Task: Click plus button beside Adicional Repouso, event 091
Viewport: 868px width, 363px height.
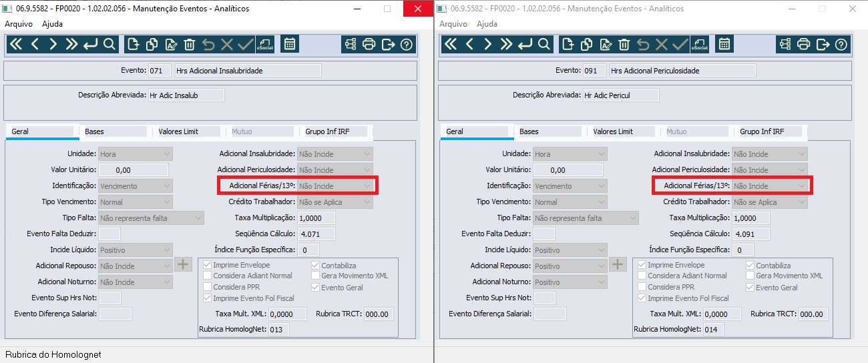Action: (618, 264)
